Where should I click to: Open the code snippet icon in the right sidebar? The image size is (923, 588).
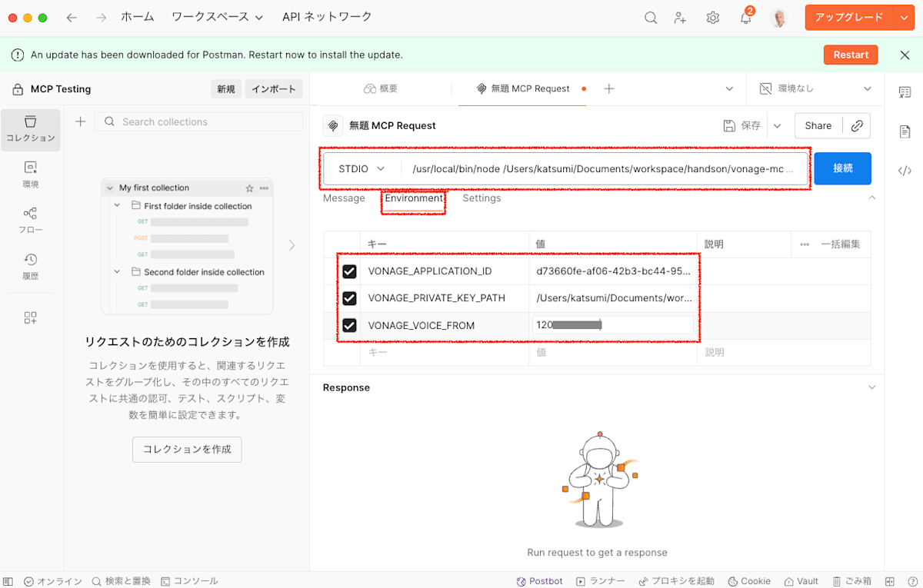click(x=905, y=171)
